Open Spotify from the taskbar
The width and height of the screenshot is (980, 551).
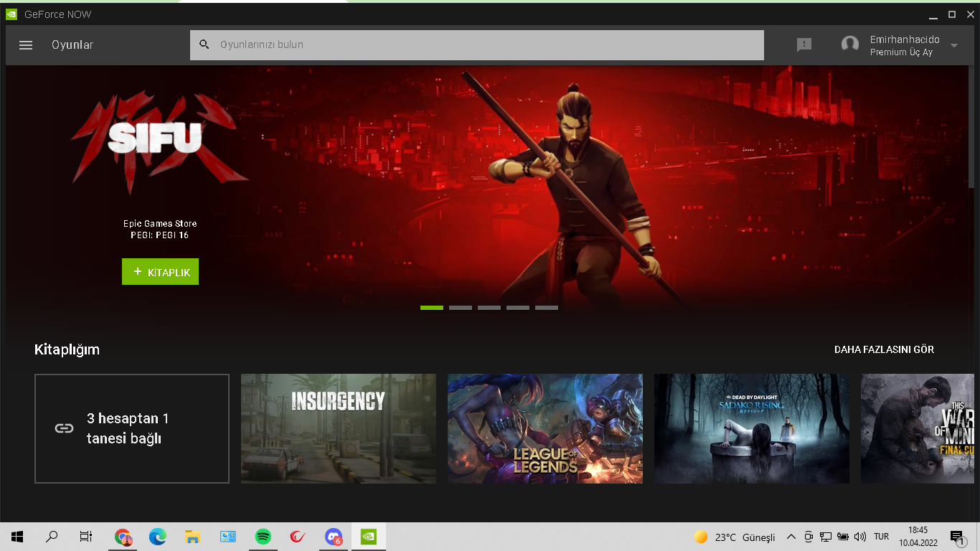coord(263,537)
